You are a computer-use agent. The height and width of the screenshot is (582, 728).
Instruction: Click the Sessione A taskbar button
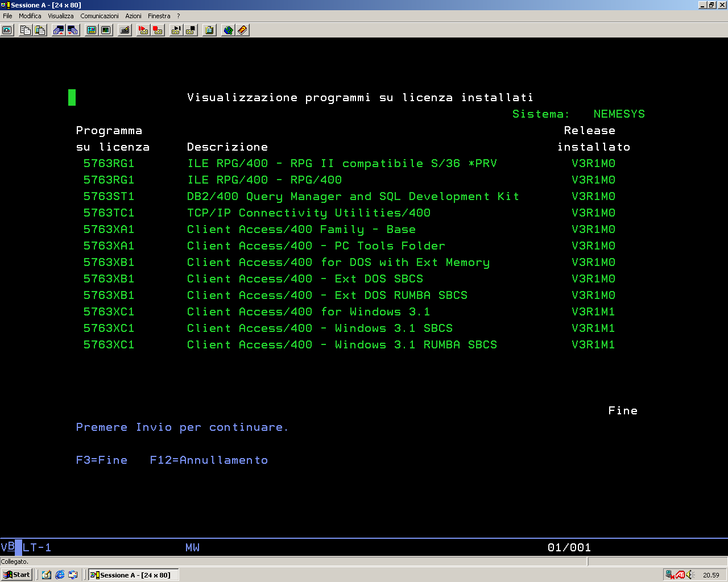coord(133,575)
